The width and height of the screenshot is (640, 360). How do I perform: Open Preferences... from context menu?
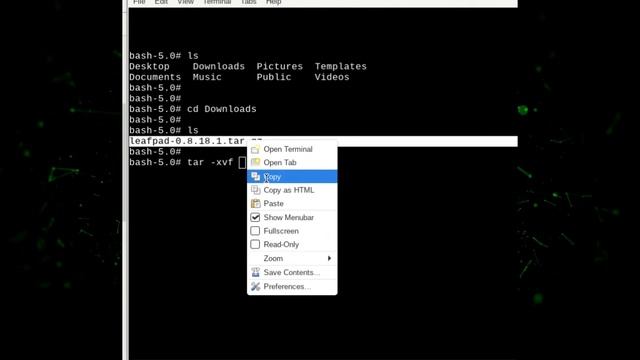tap(292, 287)
